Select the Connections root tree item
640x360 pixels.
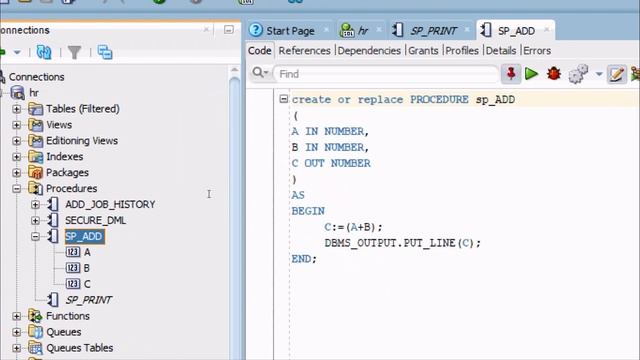[36, 77]
